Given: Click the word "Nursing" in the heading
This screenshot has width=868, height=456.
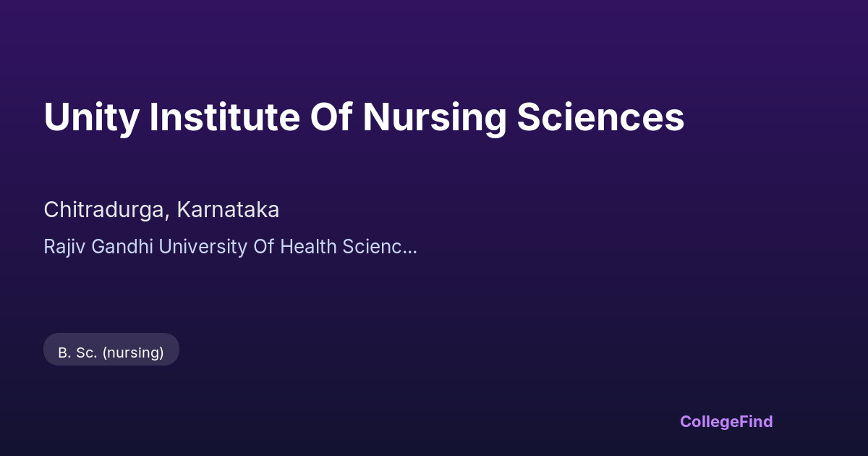Looking at the screenshot, I should point(434,117).
